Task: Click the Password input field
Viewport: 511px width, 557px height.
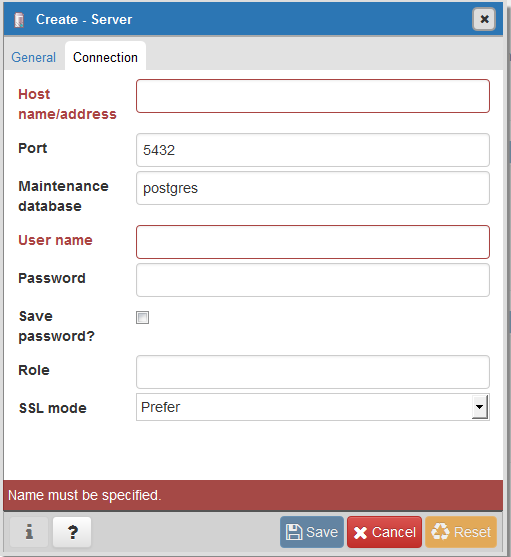Action: [313, 280]
